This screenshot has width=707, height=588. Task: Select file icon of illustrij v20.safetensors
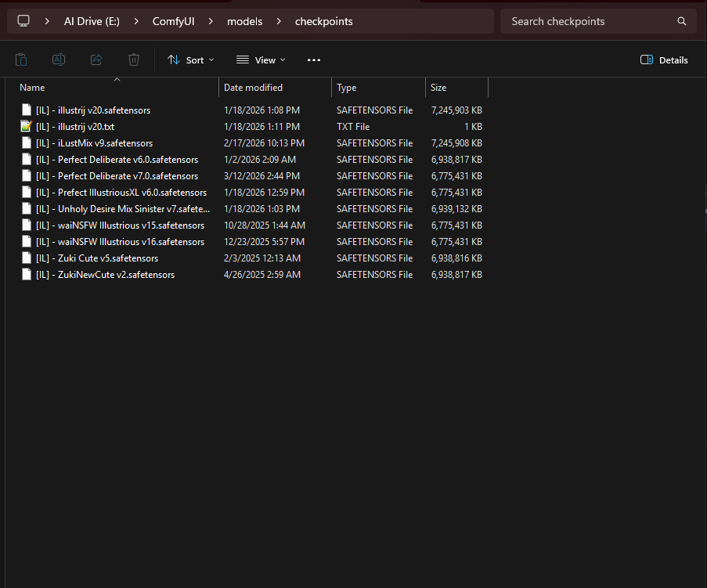[x=27, y=110]
